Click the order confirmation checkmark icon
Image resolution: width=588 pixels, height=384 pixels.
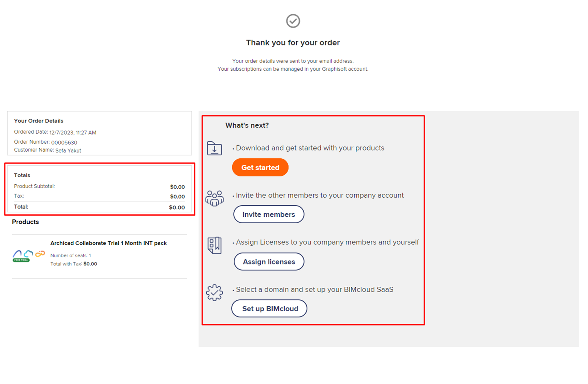pos(293,21)
